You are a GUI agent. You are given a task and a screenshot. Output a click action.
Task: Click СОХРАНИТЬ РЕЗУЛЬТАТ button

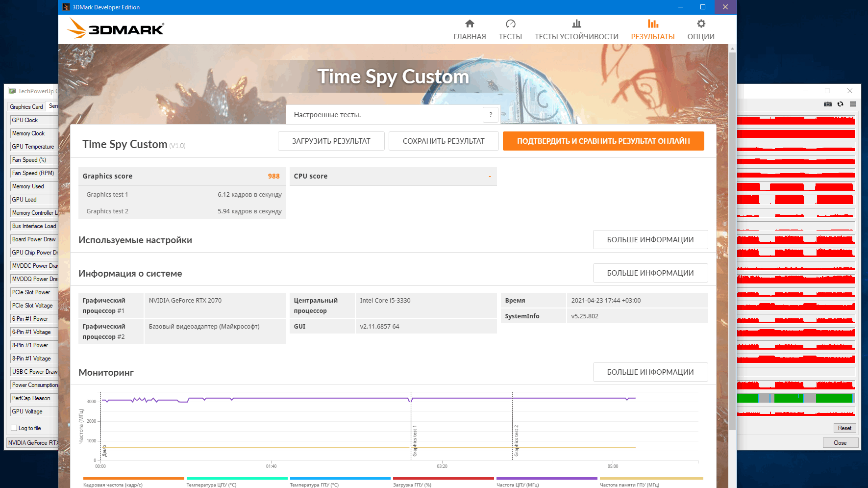click(444, 141)
